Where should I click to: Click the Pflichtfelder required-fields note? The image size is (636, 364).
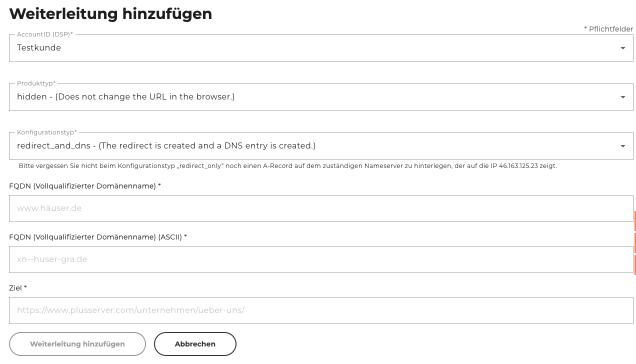pyautogui.click(x=608, y=29)
